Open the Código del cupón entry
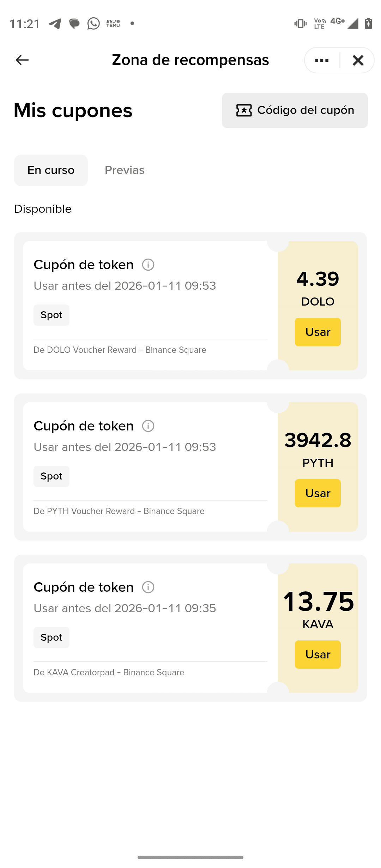 [295, 110]
